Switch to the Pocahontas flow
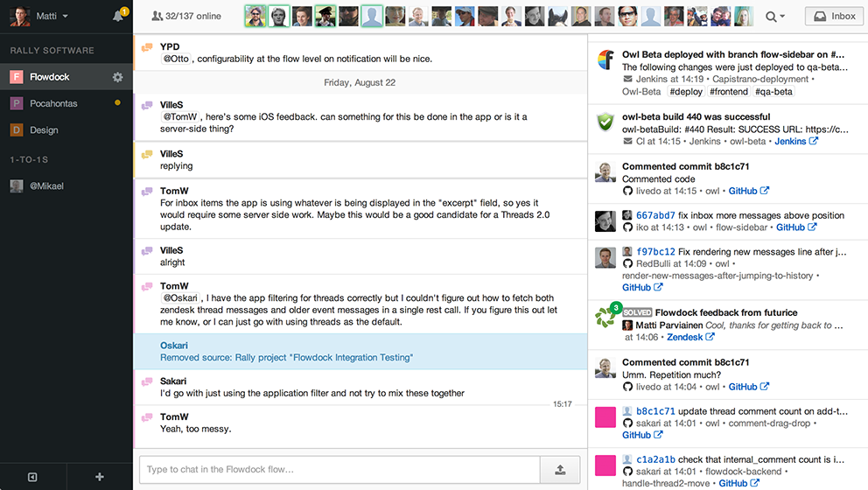Image resolution: width=868 pixels, height=490 pixels. [x=53, y=103]
